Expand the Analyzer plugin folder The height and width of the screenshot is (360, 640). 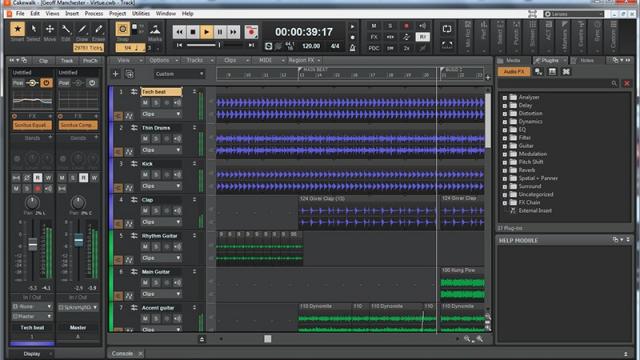[505, 98]
